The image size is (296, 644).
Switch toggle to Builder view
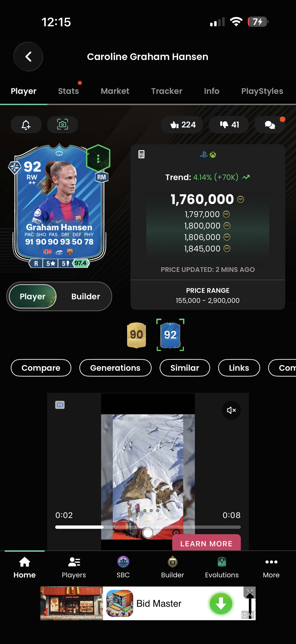86,296
